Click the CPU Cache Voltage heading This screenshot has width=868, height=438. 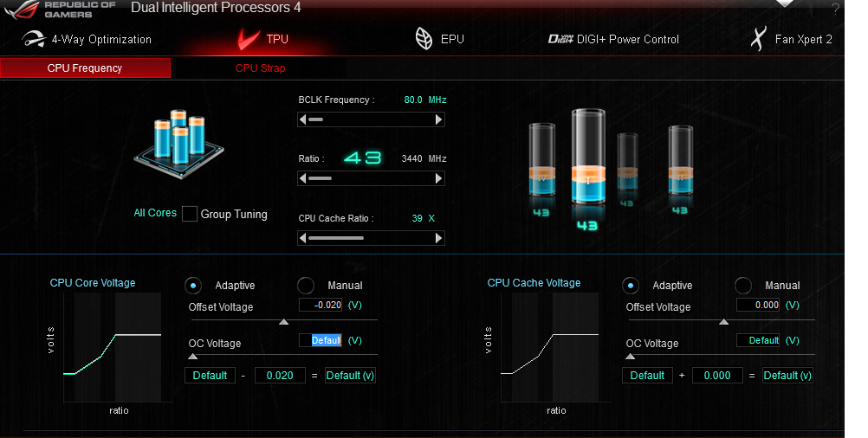click(534, 282)
